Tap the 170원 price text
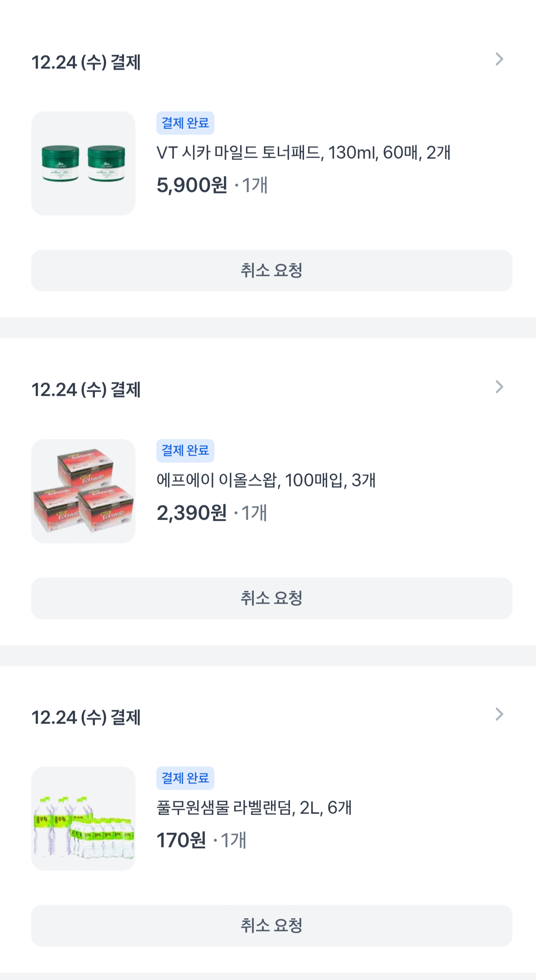This screenshot has height=980, width=536. point(181,840)
